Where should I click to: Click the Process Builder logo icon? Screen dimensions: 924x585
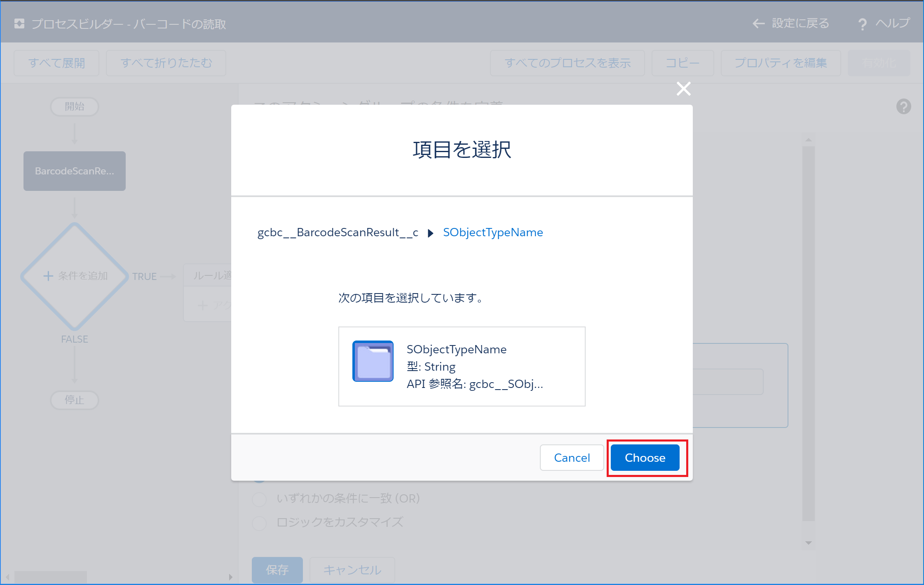coord(19,23)
